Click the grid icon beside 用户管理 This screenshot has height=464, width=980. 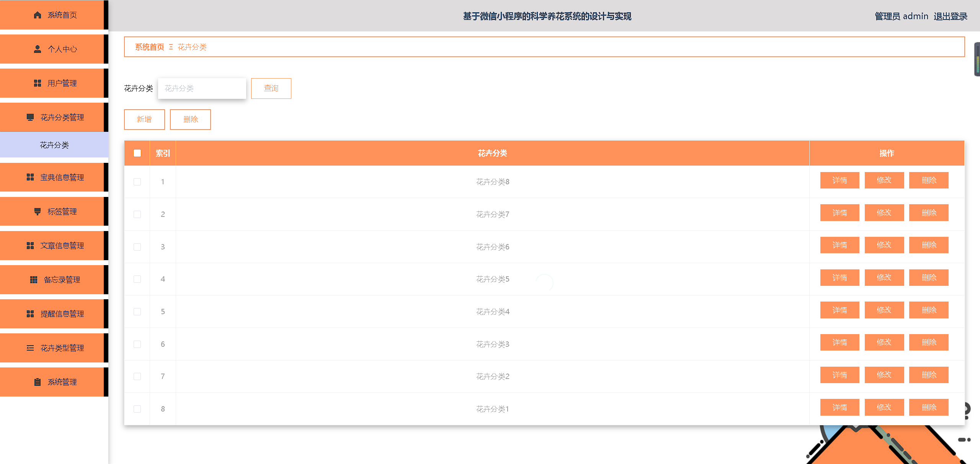38,83
